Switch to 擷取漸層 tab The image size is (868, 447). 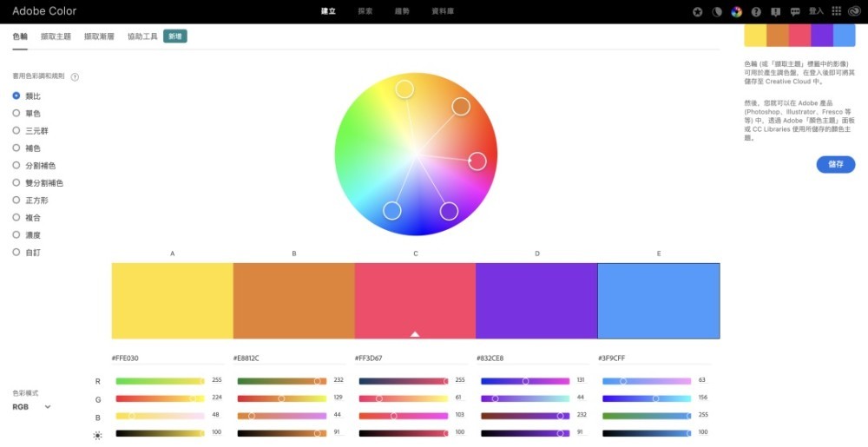[99, 36]
